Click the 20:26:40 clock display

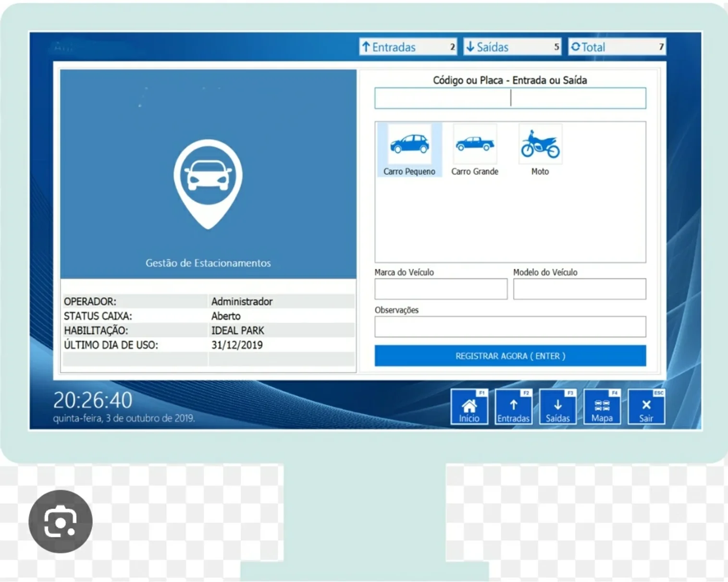(x=93, y=400)
